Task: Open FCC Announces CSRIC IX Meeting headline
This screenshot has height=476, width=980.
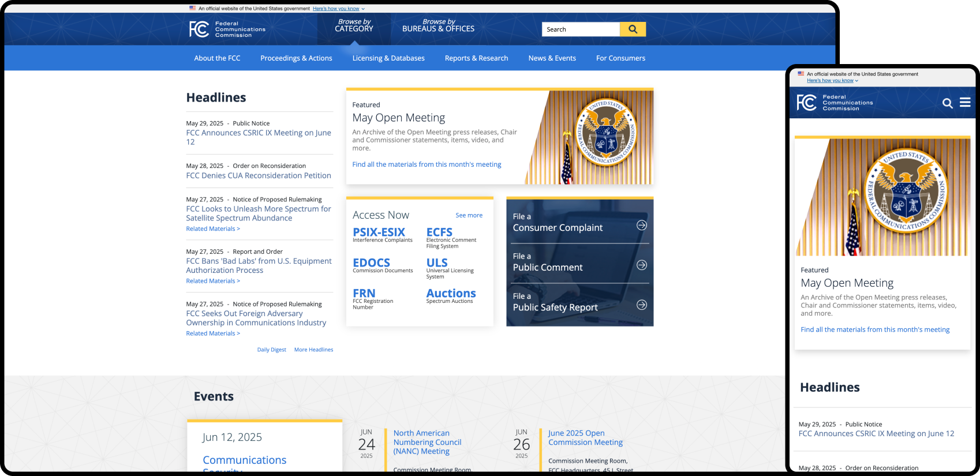Action: click(x=259, y=137)
